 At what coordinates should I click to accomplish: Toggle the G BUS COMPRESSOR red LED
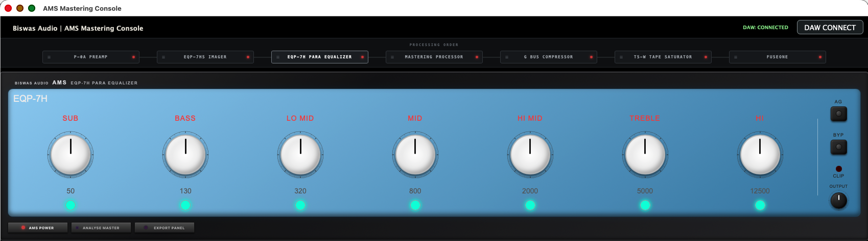(x=591, y=57)
